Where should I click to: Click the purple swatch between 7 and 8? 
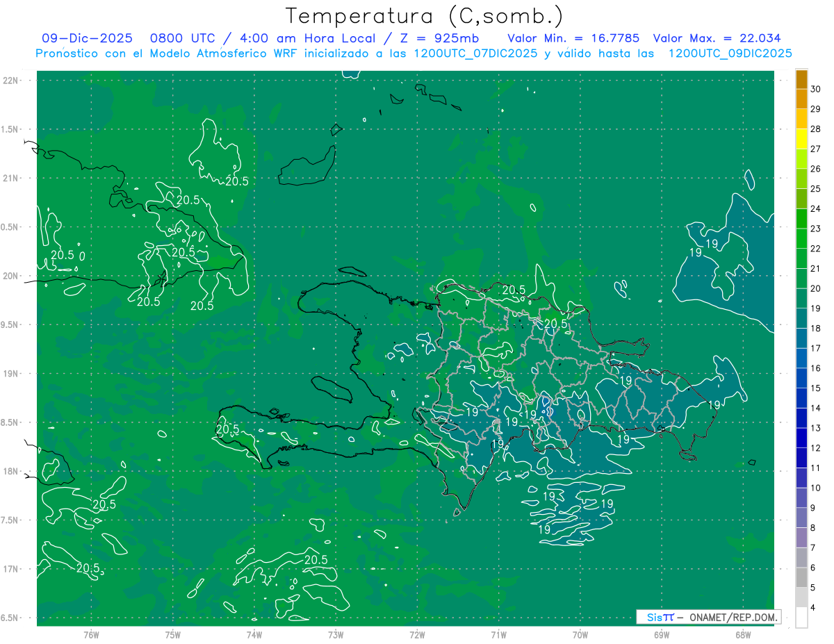coord(801,538)
